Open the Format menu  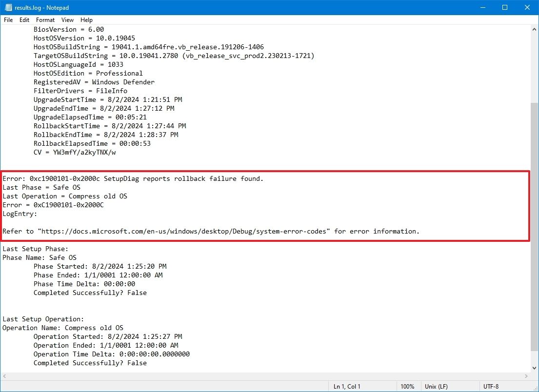(45, 20)
